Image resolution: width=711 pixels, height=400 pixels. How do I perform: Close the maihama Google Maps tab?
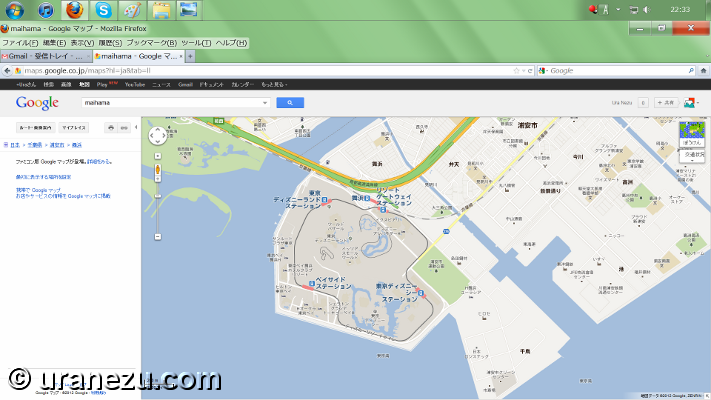click(x=181, y=56)
